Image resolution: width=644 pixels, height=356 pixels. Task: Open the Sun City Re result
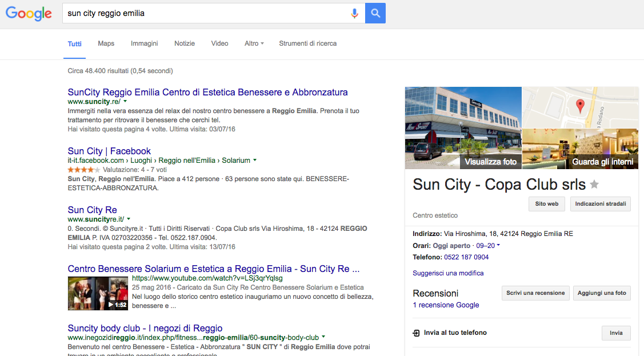(93, 210)
